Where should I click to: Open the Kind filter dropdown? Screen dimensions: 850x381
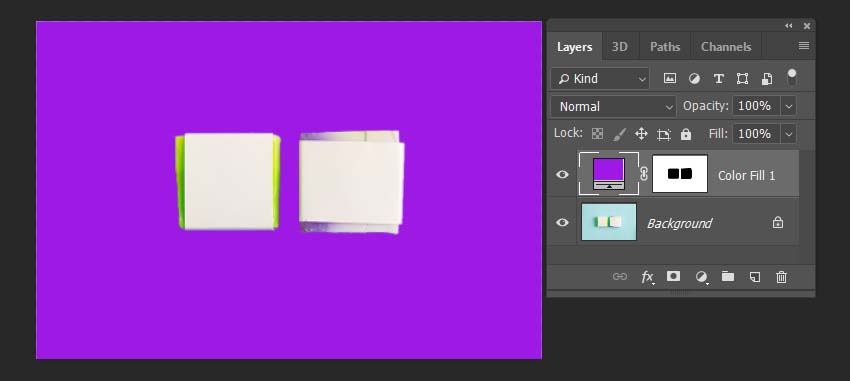600,79
